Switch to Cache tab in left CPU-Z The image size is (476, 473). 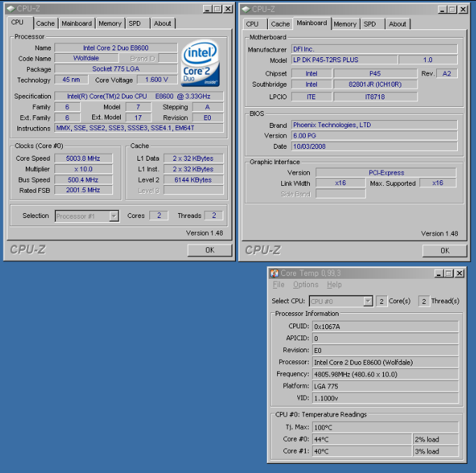45,23
